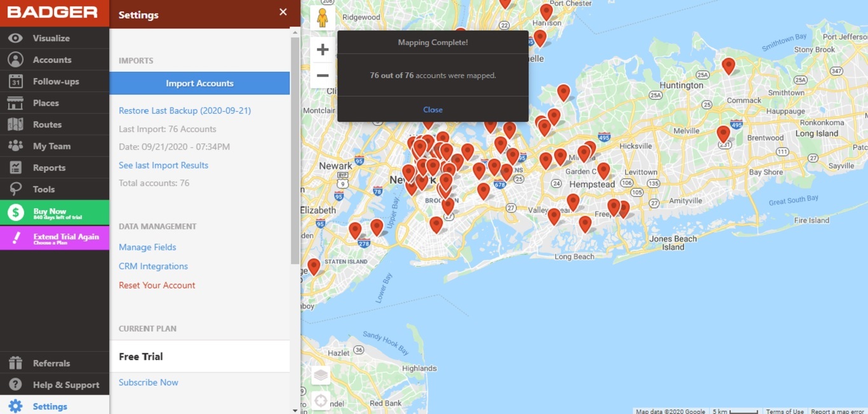868x414 pixels.
Task: Click Reset Your Account link
Action: tap(157, 285)
